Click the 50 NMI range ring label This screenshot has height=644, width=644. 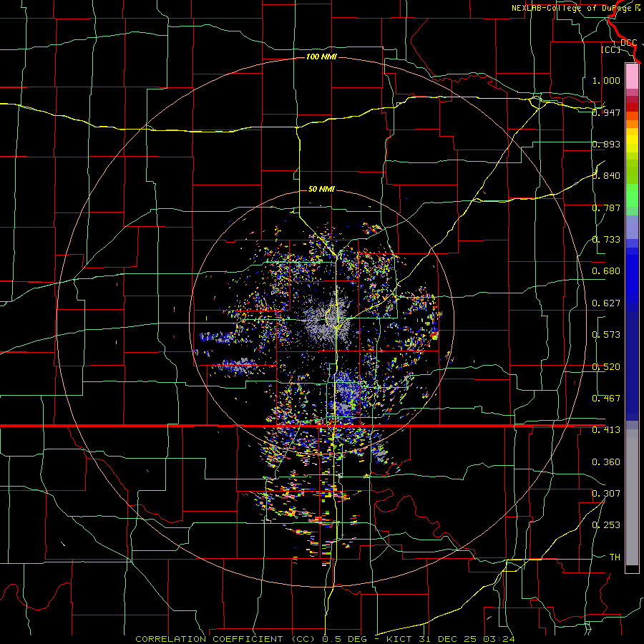tap(321, 190)
